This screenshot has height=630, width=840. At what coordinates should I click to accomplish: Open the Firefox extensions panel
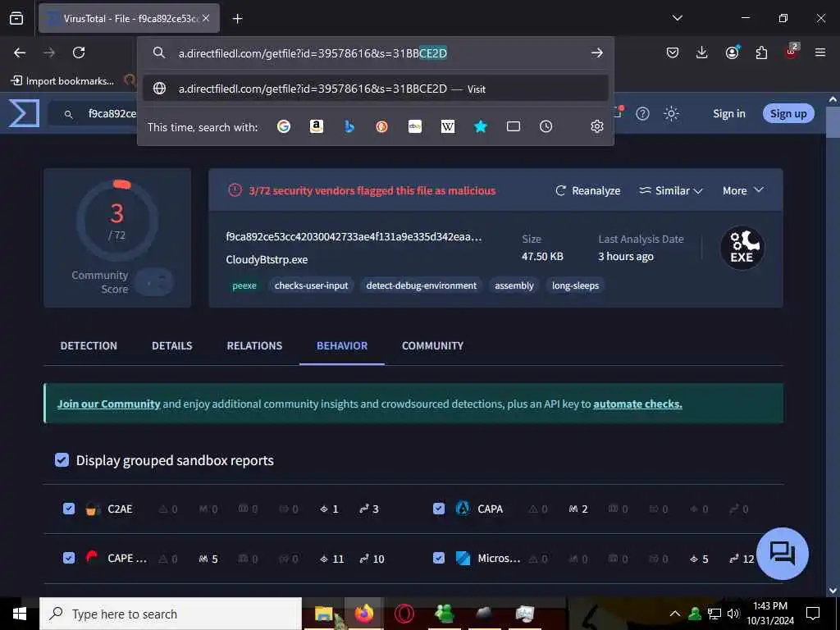tap(761, 52)
